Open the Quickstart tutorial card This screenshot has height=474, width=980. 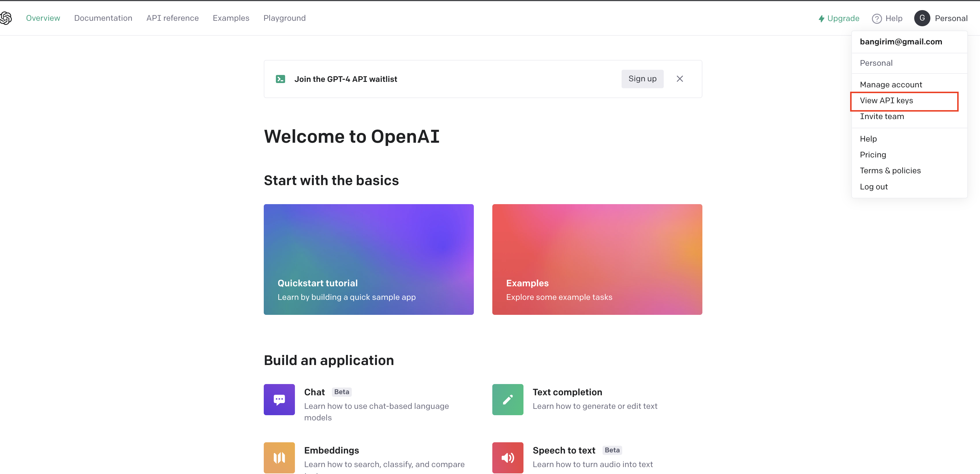click(x=369, y=259)
